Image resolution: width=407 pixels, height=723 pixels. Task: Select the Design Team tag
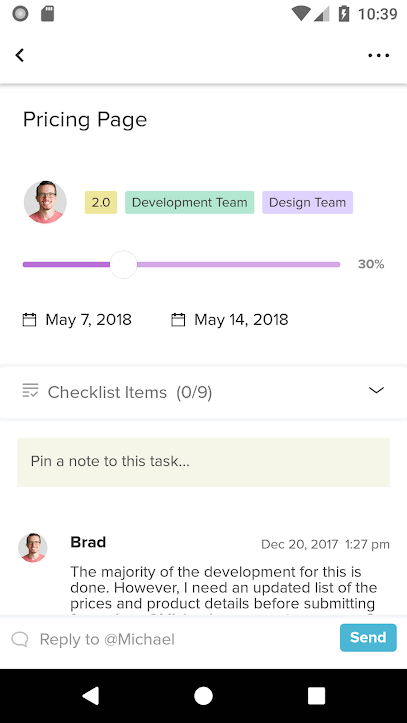pos(307,202)
